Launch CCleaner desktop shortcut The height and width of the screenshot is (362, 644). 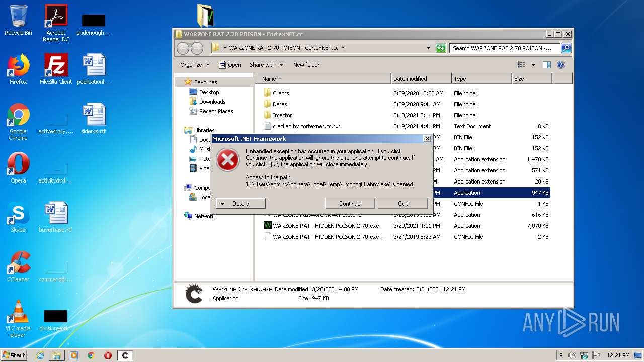18,266
